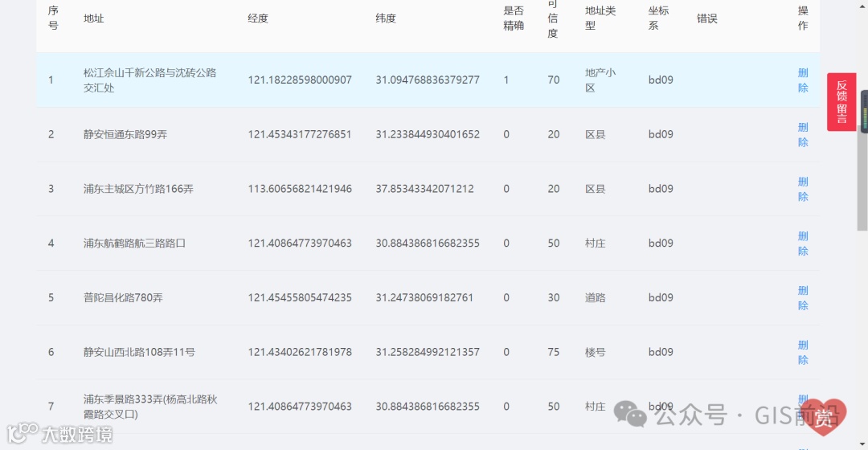Click confidence value 70 in row 1
868x450 pixels.
[554, 80]
